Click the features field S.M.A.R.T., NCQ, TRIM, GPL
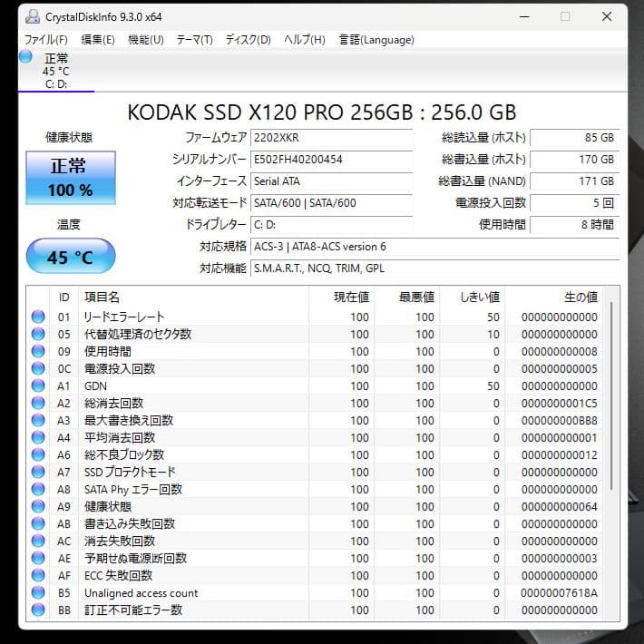 435,268
